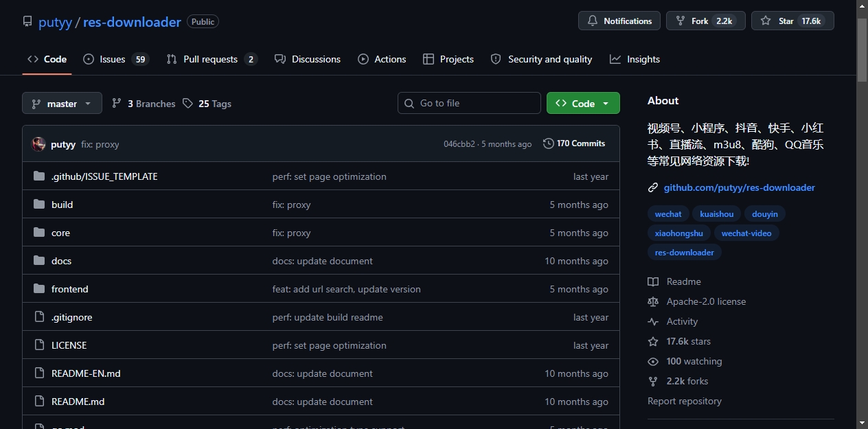This screenshot has width=868, height=429.
Task: Click the repository icon beside putyy
Action: pyautogui.click(x=27, y=22)
